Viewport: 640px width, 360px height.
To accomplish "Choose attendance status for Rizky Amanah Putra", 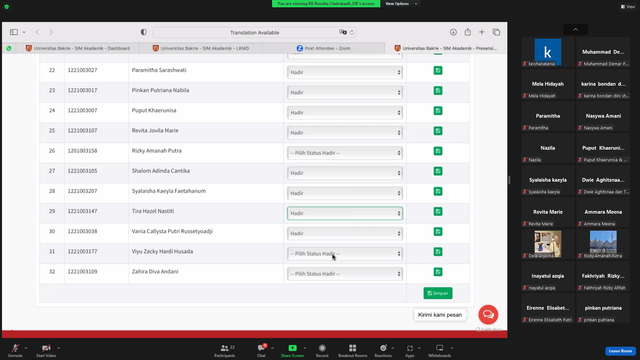I will 345,153.
